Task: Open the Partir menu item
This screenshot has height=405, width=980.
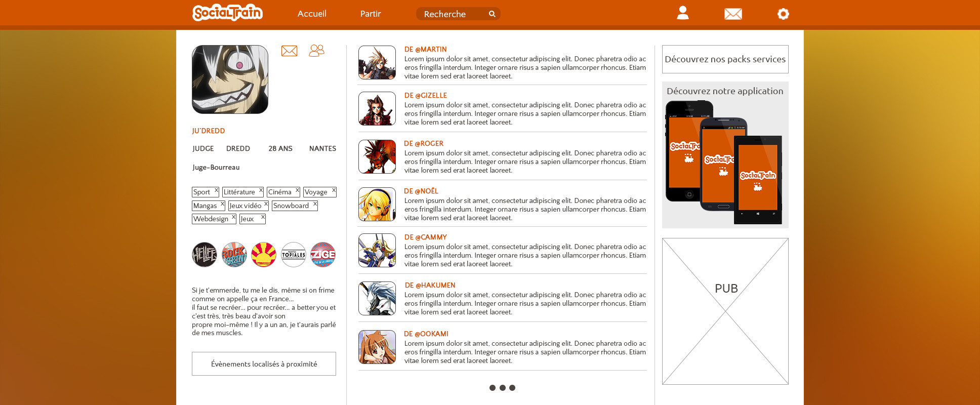Action: [x=371, y=14]
